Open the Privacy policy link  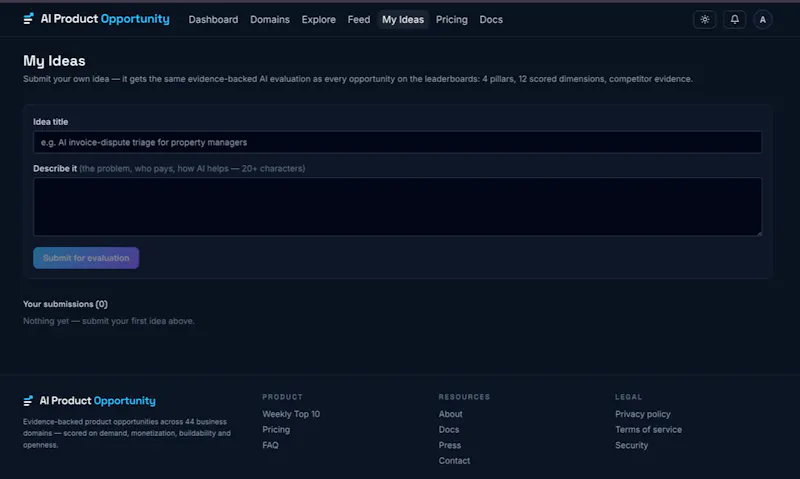click(x=643, y=414)
